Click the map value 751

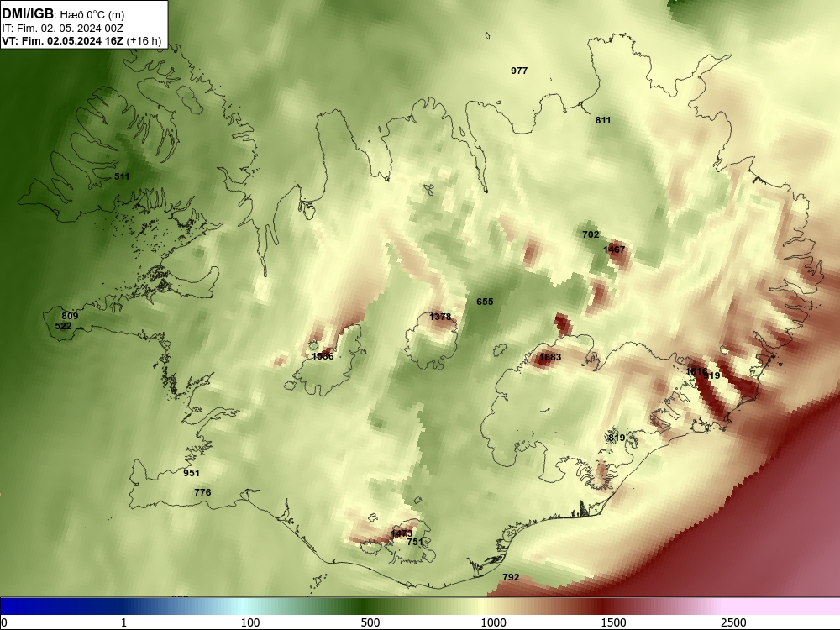(x=415, y=542)
